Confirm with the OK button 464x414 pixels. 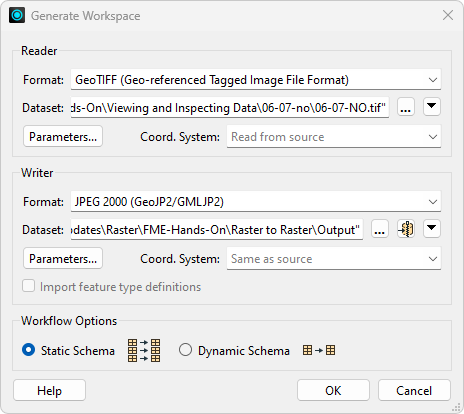333,390
